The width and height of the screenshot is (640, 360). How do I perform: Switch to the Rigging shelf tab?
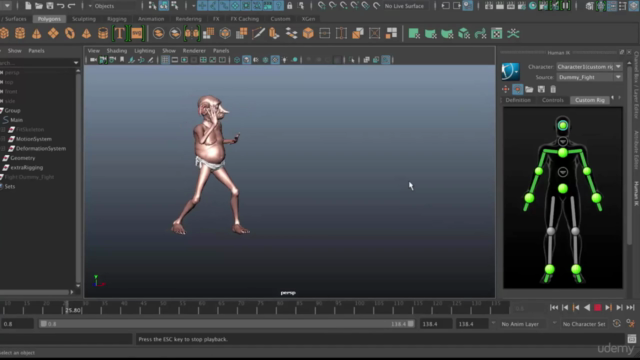(117, 19)
